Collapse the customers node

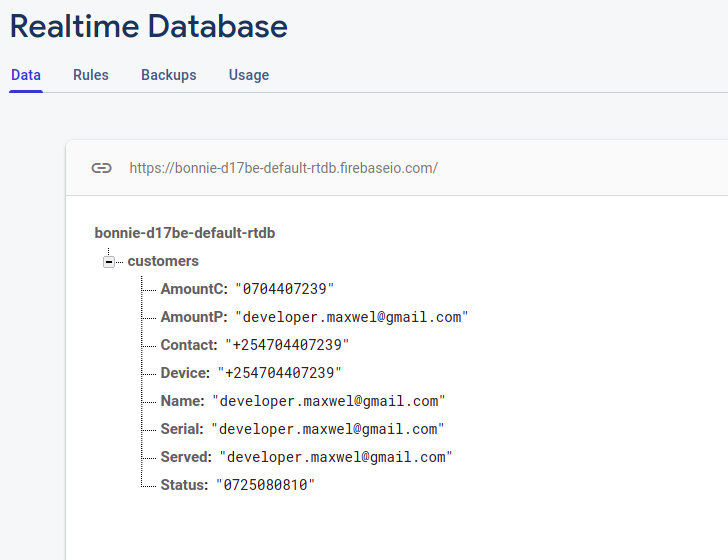(x=109, y=262)
